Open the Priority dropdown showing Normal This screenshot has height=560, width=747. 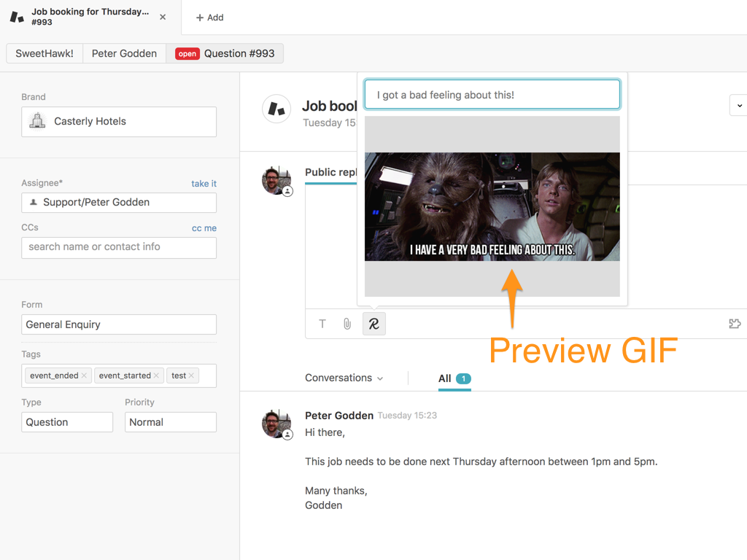click(x=170, y=422)
